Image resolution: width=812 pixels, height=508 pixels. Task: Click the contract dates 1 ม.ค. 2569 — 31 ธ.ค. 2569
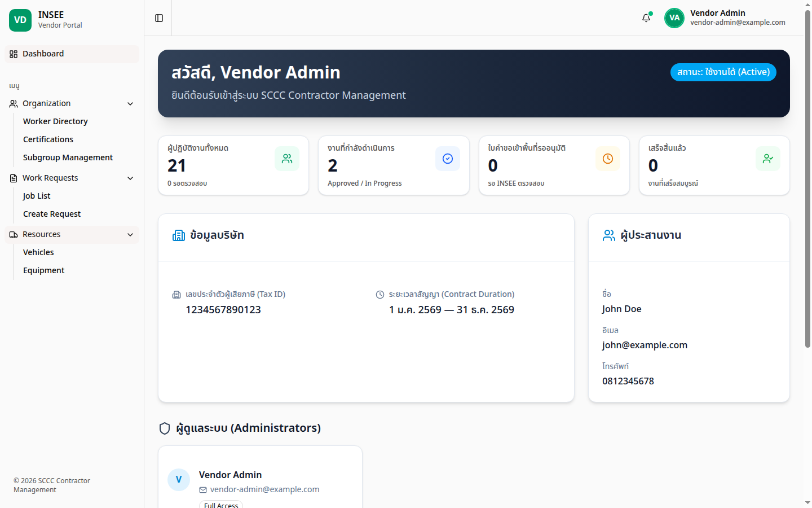coord(452,310)
